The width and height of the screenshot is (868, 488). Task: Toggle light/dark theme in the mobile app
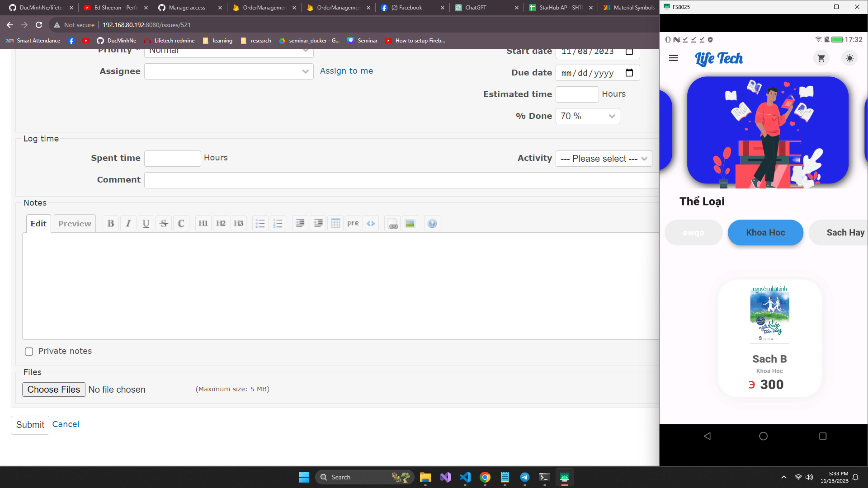(x=849, y=58)
